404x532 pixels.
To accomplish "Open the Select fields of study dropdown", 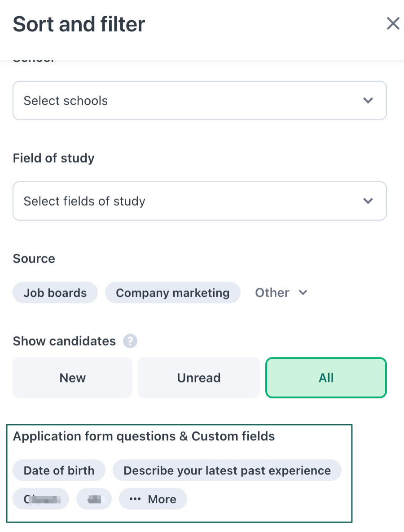I will tap(199, 201).
